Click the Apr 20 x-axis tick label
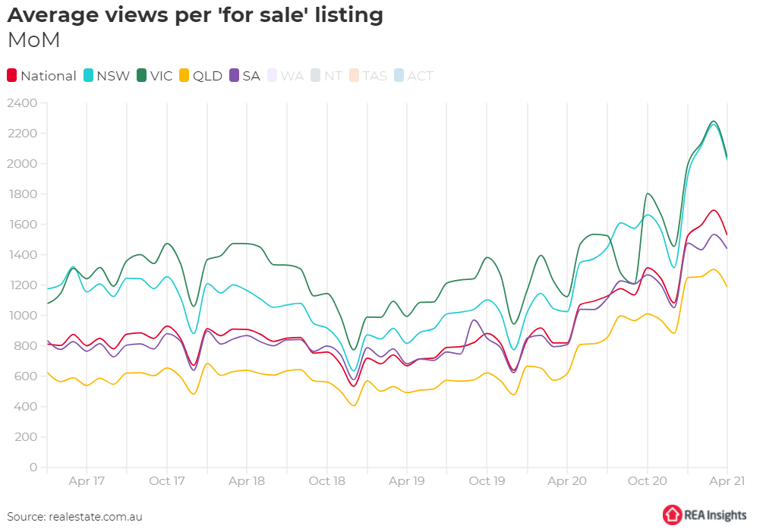763x532 pixels. (567, 481)
